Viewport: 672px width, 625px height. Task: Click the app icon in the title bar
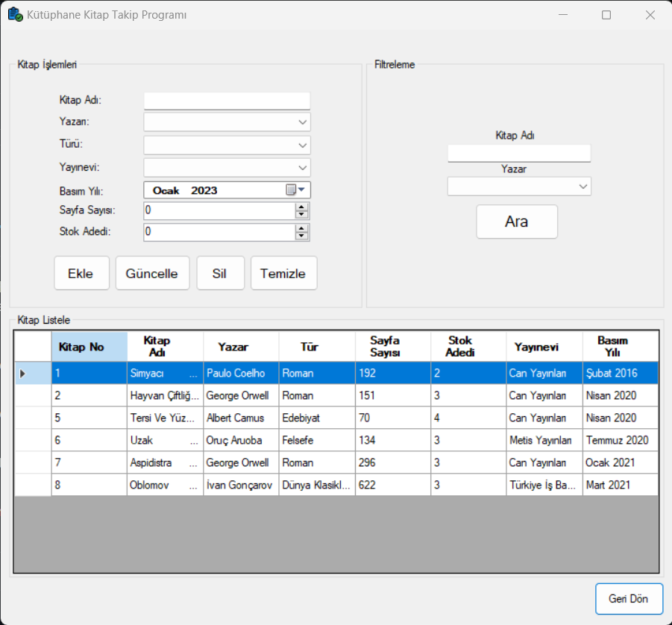coord(16,15)
